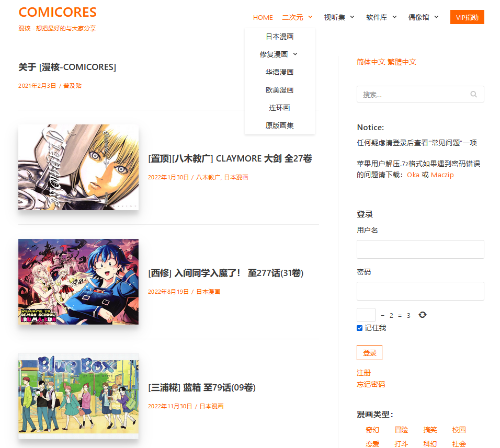Open the 八木教广 tag link
Screen dimensions: 500x448
208,177
